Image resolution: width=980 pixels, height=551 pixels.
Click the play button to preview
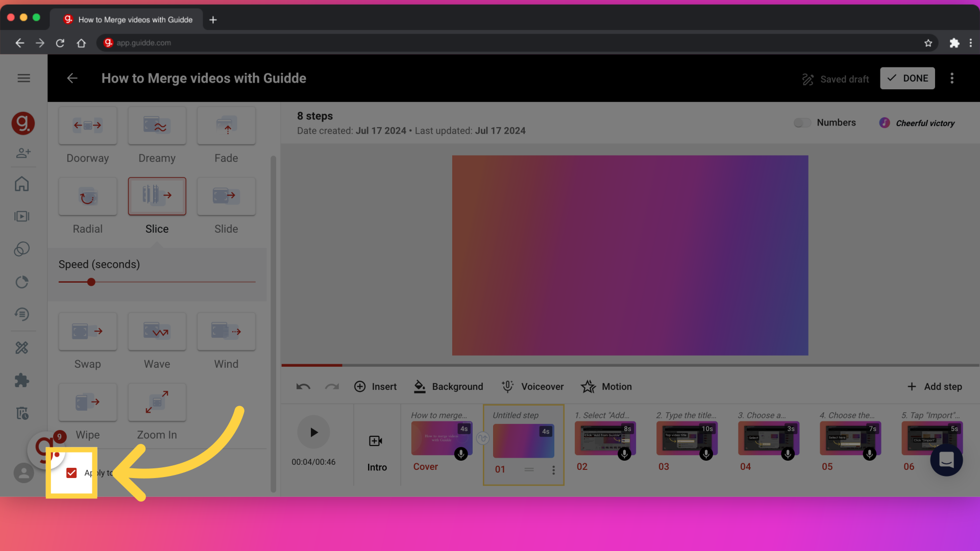click(x=313, y=432)
